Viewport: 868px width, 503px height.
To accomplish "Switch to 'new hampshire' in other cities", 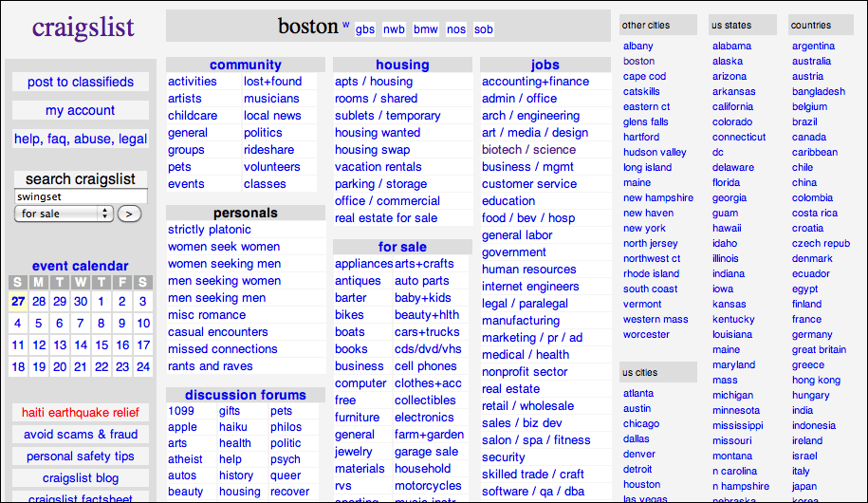I will tap(658, 197).
